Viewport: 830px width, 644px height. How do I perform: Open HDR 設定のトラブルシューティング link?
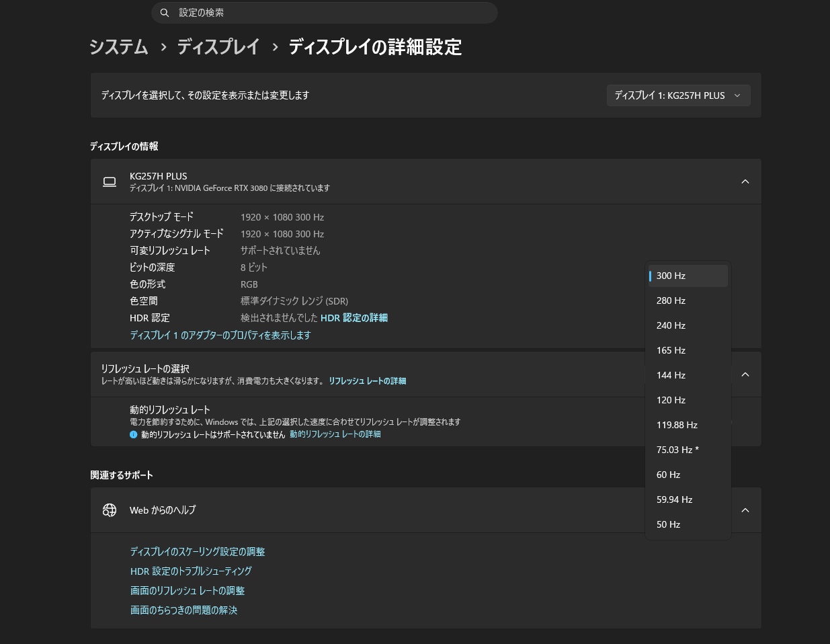(x=191, y=571)
